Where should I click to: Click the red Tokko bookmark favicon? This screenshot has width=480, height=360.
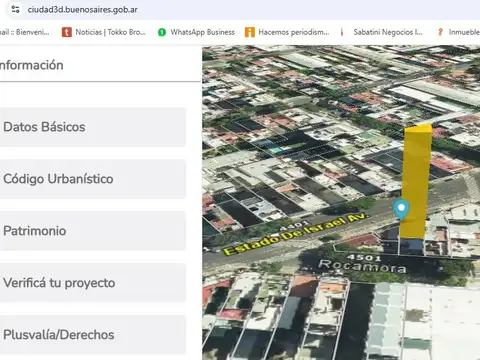[67, 32]
